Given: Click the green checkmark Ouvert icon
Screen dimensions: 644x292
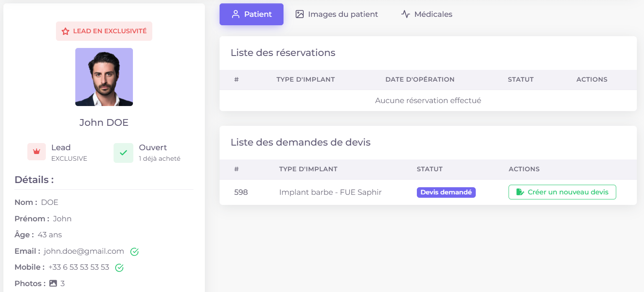Looking at the screenshot, I should pos(123,153).
